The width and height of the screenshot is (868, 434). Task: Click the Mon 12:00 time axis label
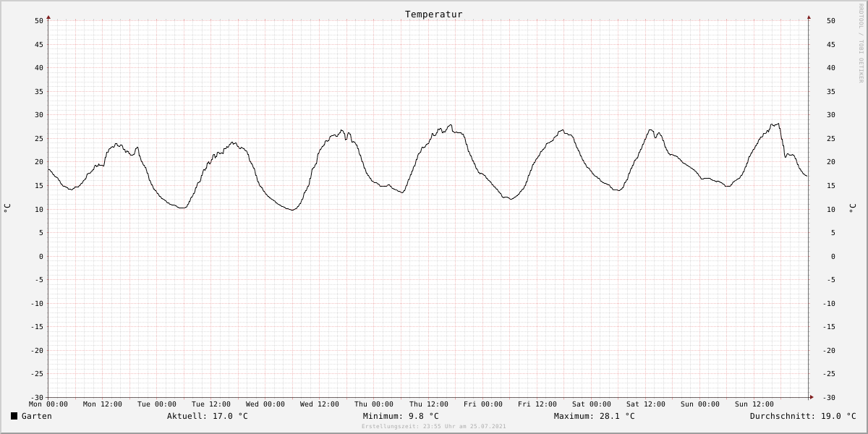[x=103, y=404]
